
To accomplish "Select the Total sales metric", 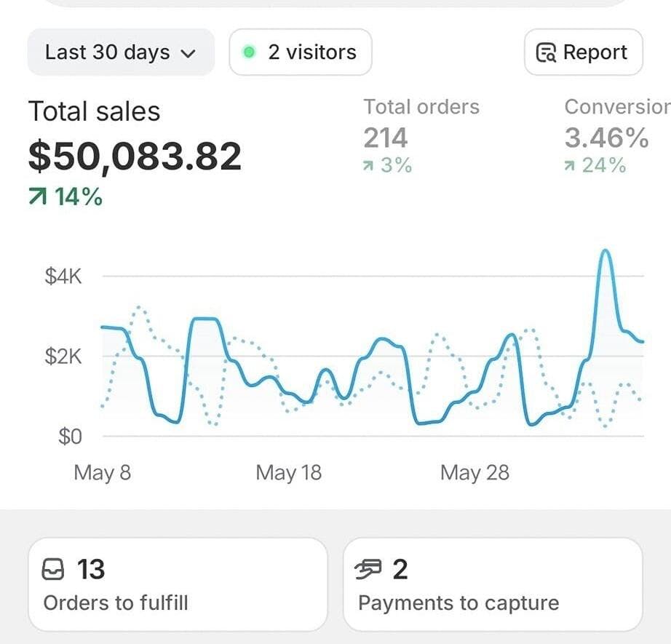I will point(95,111).
